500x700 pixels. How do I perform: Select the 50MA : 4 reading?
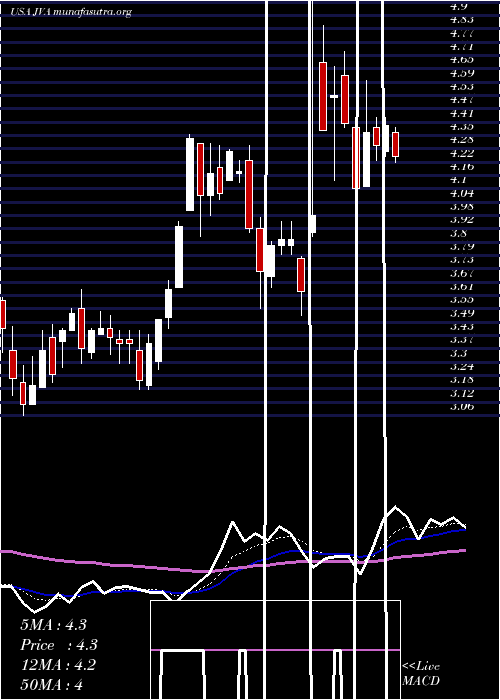pos(51,684)
